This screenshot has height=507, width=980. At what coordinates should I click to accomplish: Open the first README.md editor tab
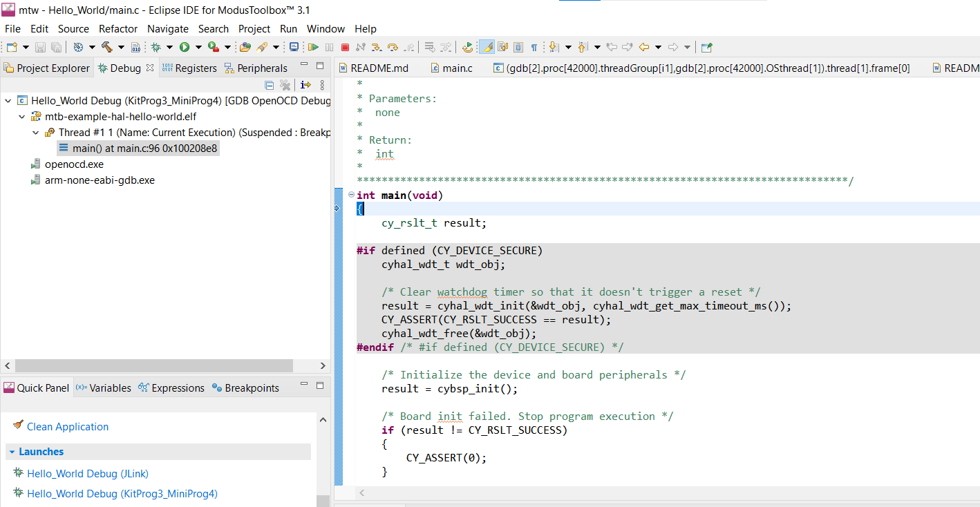[x=373, y=68]
